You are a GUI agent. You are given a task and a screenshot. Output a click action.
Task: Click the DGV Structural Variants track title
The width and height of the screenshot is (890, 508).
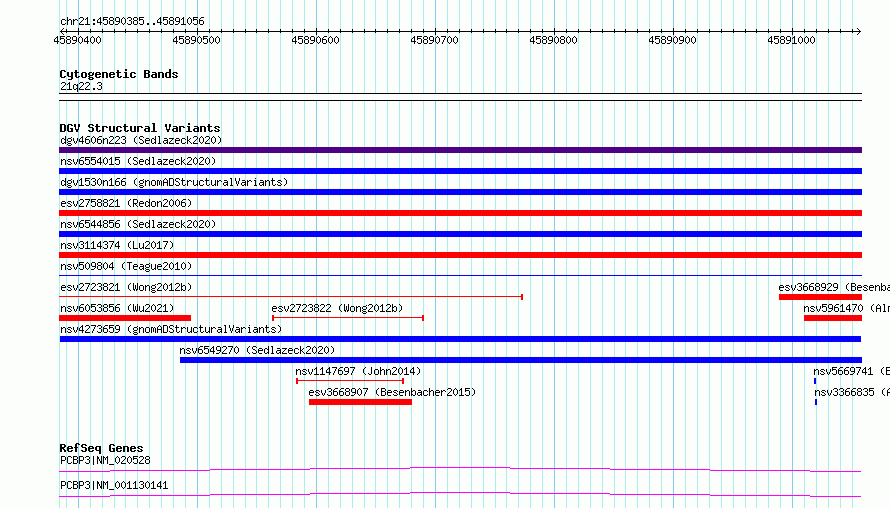point(140,128)
